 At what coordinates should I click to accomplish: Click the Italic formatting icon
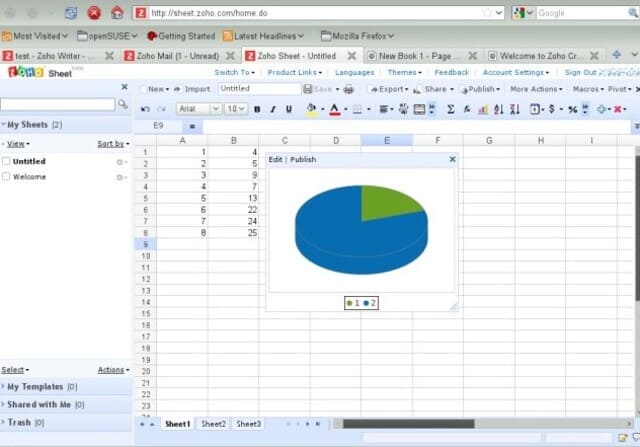pos(273,109)
